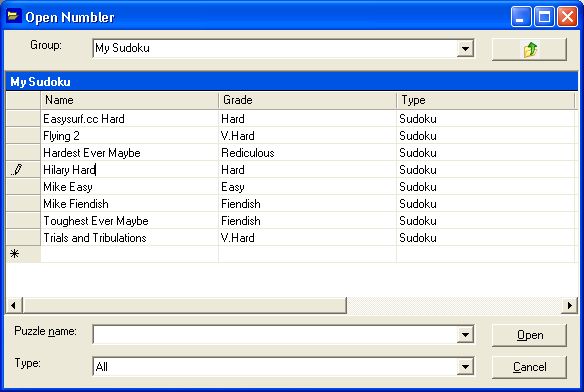The image size is (584, 392).
Task: Click the row selector beside Mike Fiendish
Action: 23,204
